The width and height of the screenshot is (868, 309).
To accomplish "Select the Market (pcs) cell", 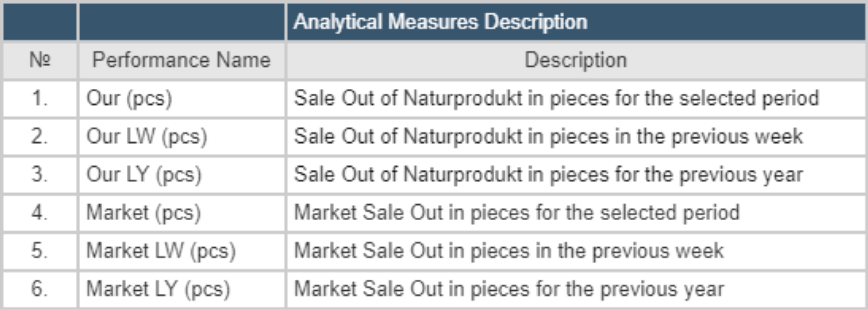I will pyautogui.click(x=143, y=213).
